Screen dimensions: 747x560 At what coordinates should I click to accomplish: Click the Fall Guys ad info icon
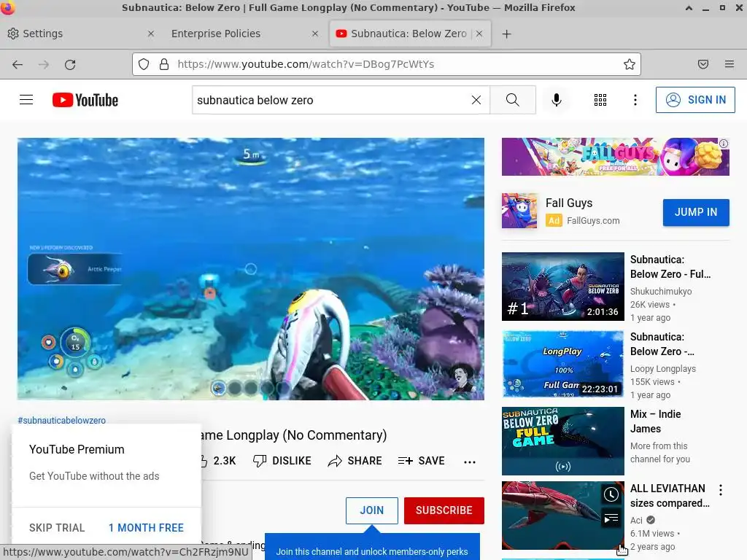tap(724, 144)
